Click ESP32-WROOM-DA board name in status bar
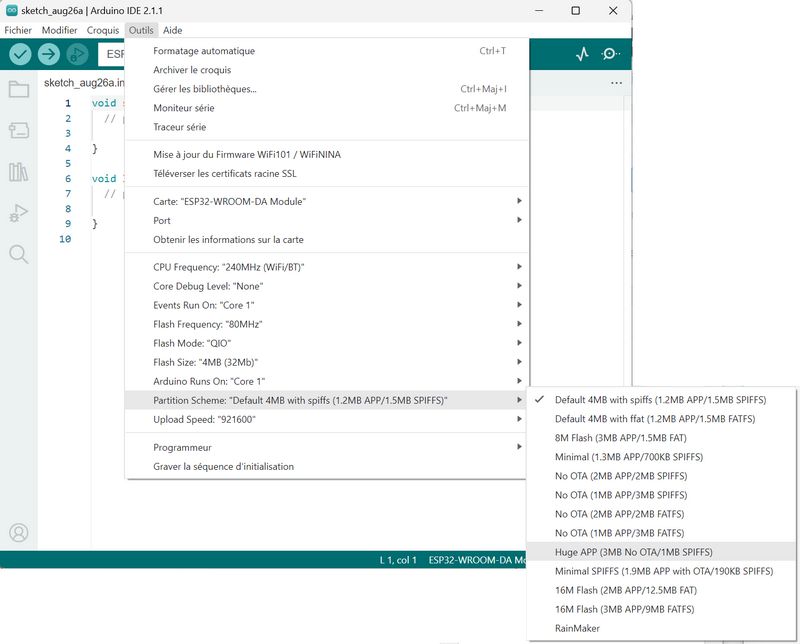 (x=478, y=560)
